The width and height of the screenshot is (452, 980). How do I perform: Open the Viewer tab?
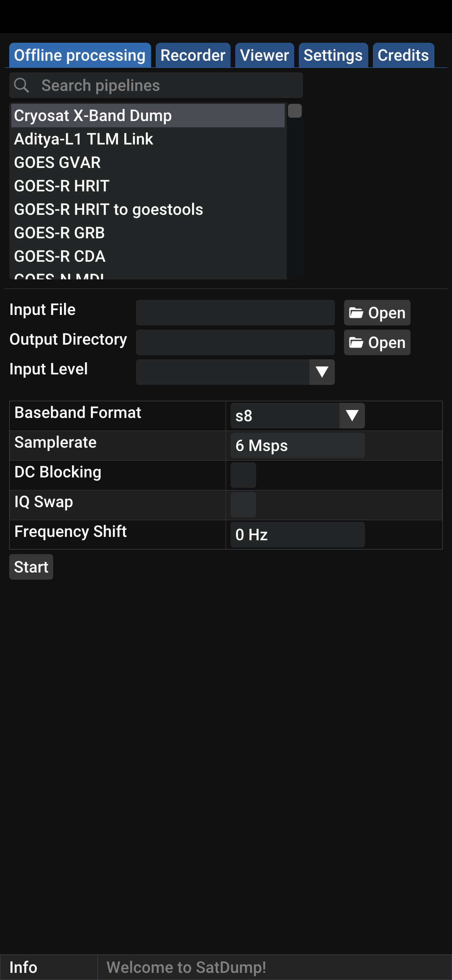pos(265,55)
